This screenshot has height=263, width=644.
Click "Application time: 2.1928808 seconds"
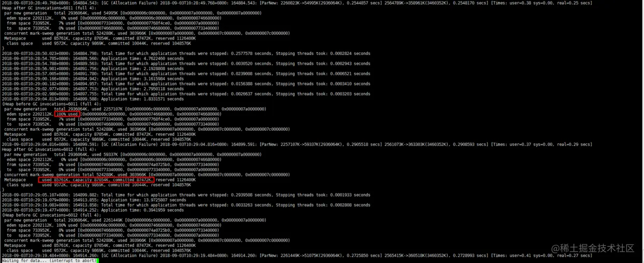[142, 68]
